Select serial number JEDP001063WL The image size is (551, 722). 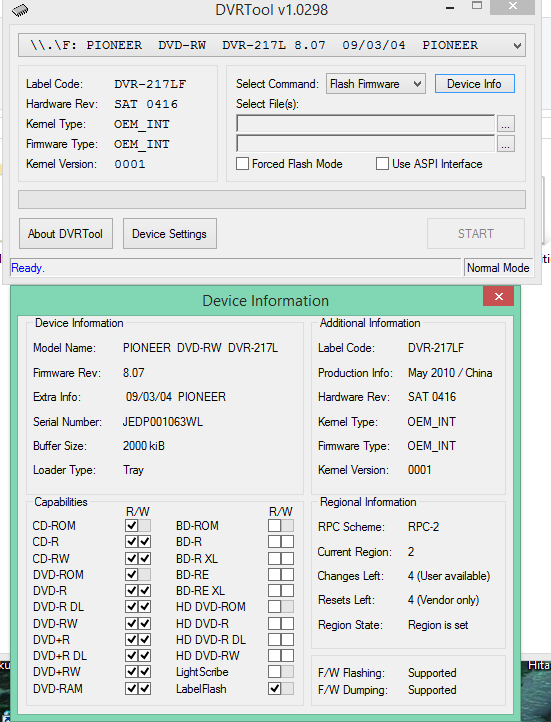pyautogui.click(x=162, y=422)
